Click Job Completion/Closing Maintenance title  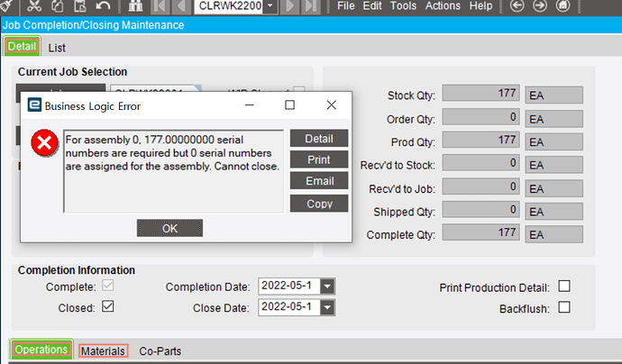(x=93, y=25)
